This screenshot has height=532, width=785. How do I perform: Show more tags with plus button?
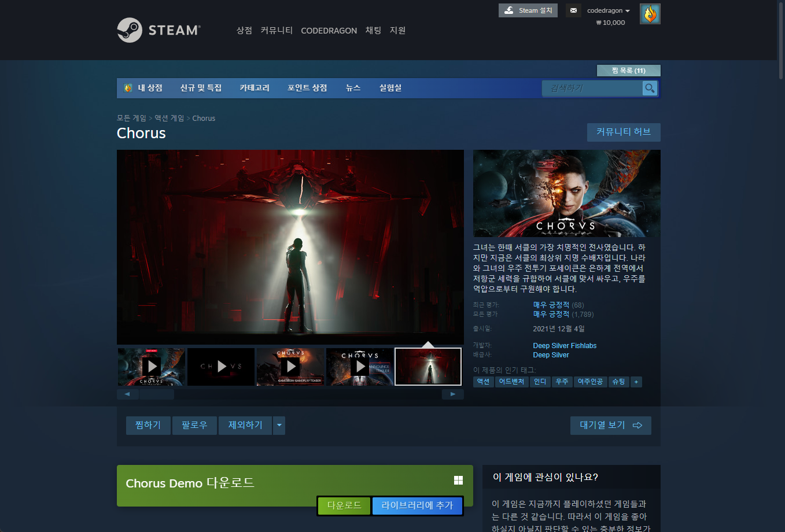(x=636, y=382)
